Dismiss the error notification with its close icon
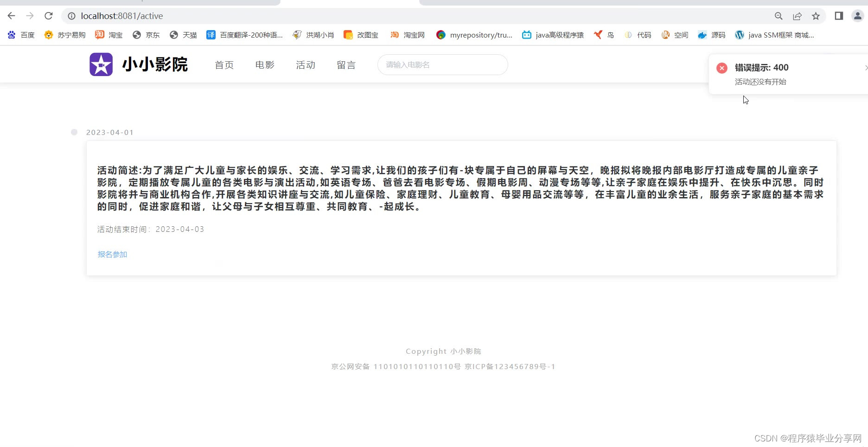Image resolution: width=868 pixels, height=447 pixels. click(x=866, y=68)
